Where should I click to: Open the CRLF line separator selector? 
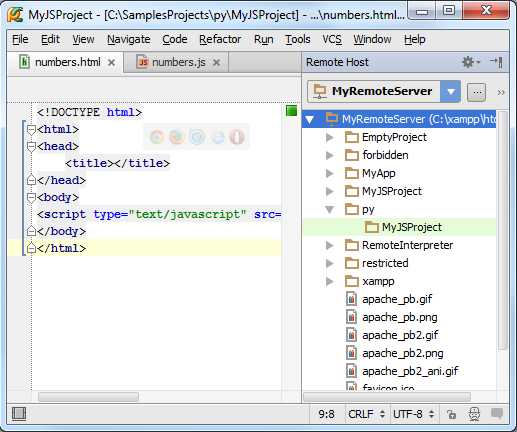(x=366, y=414)
